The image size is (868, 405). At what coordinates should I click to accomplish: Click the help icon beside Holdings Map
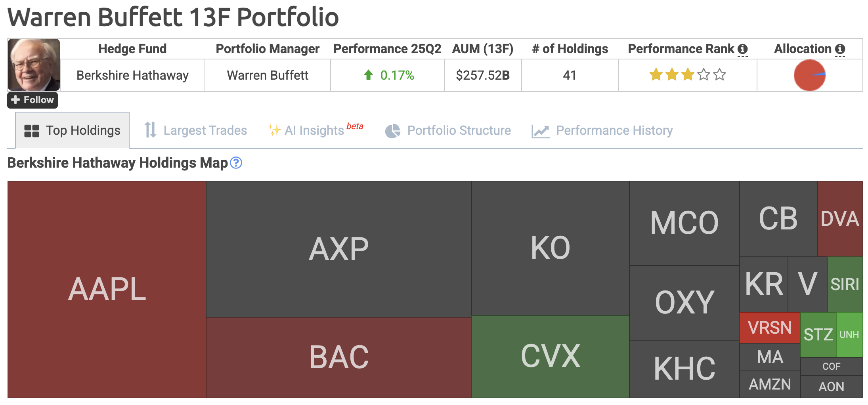click(236, 163)
